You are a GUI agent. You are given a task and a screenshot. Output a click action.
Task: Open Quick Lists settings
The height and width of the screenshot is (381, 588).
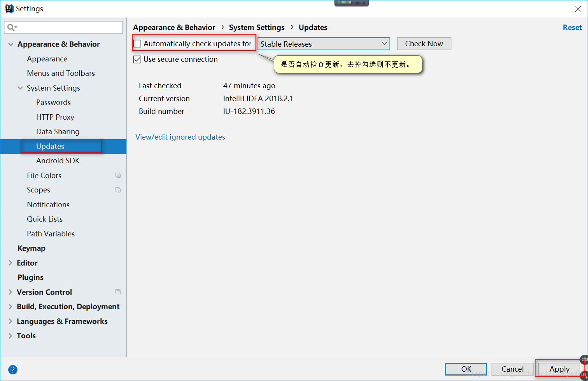(45, 219)
